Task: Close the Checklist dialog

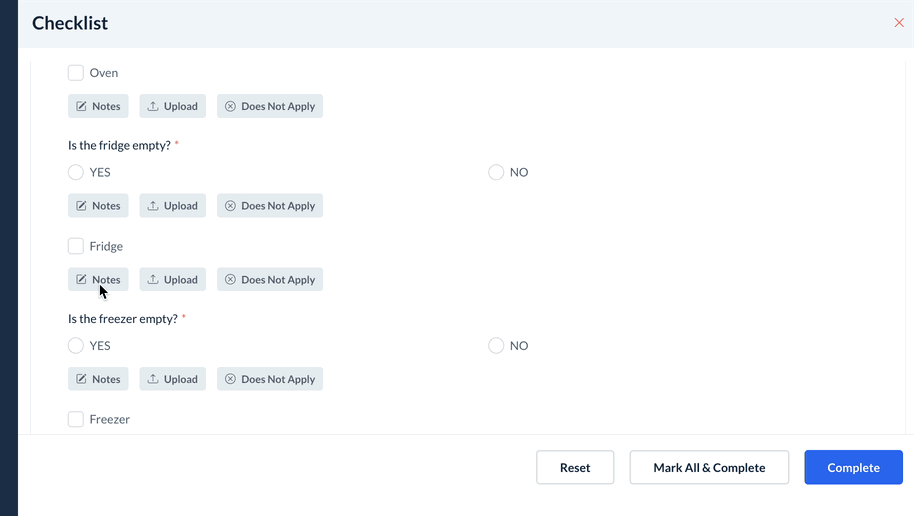Action: coord(899,23)
